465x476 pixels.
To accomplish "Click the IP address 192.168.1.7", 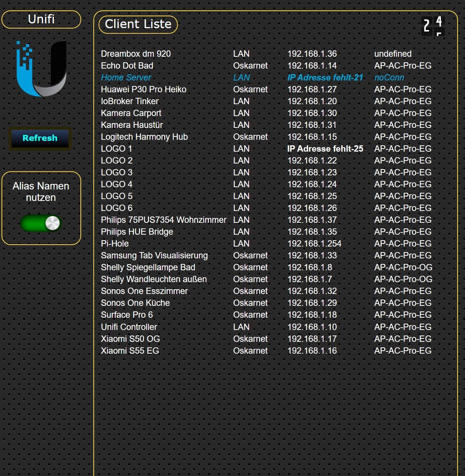I will [x=310, y=279].
